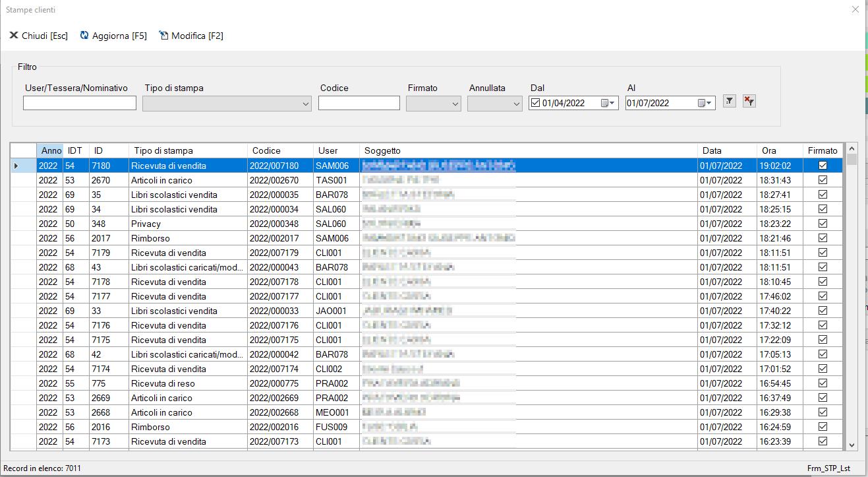Screen dimensions: 868x477
Task: Click the Record in elenco: 7011 status text
Action: tap(42, 468)
